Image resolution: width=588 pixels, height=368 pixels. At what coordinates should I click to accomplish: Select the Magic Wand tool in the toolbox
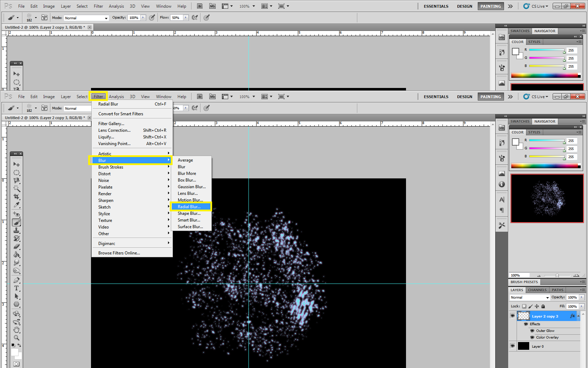pyautogui.click(x=16, y=189)
